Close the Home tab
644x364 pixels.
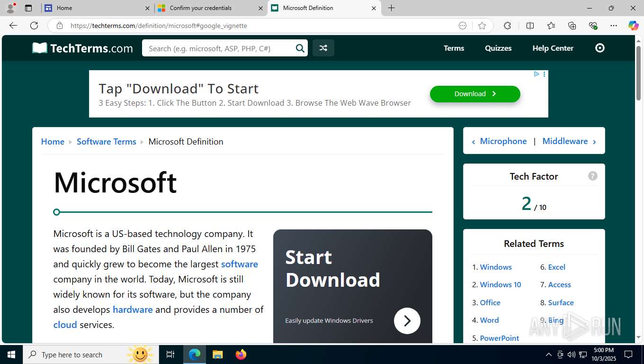click(x=147, y=8)
